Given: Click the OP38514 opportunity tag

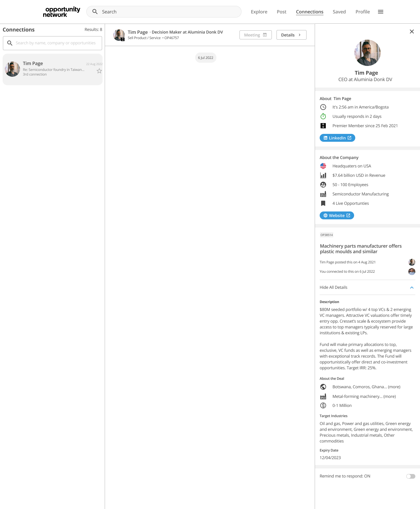Looking at the screenshot, I should [327, 235].
